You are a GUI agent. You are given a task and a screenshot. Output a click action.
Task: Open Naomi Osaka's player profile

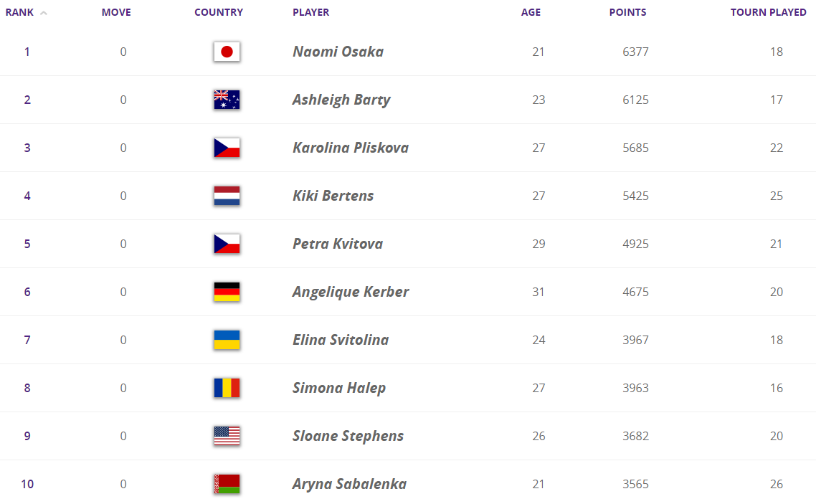click(338, 52)
